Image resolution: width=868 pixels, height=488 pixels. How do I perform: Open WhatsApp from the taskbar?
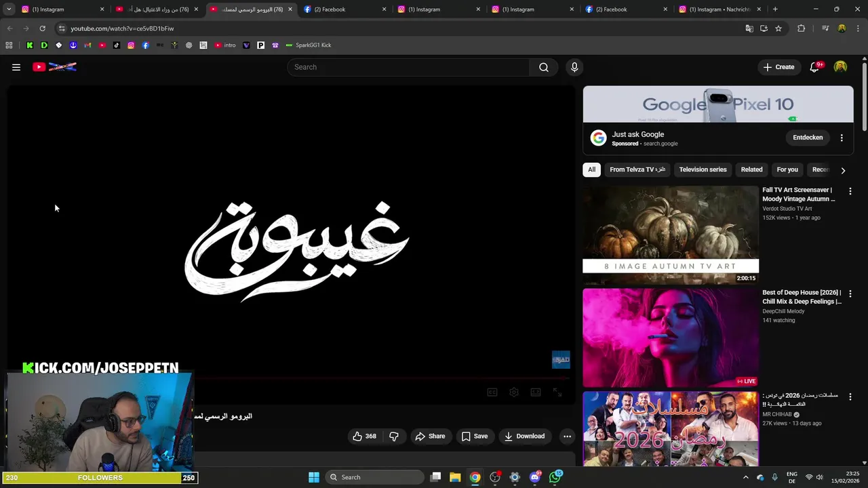pos(555,477)
